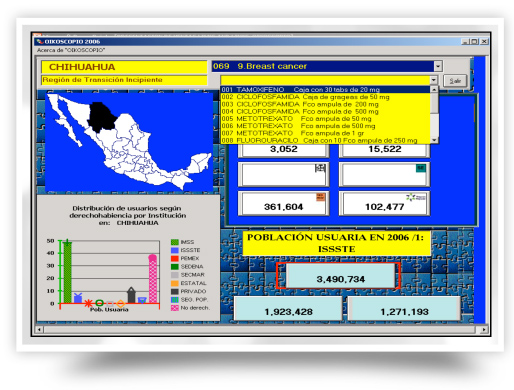Viewport: 514px width, 390px height.
Task: Click the medication list scrollbar down arrow
Action: click(434, 140)
